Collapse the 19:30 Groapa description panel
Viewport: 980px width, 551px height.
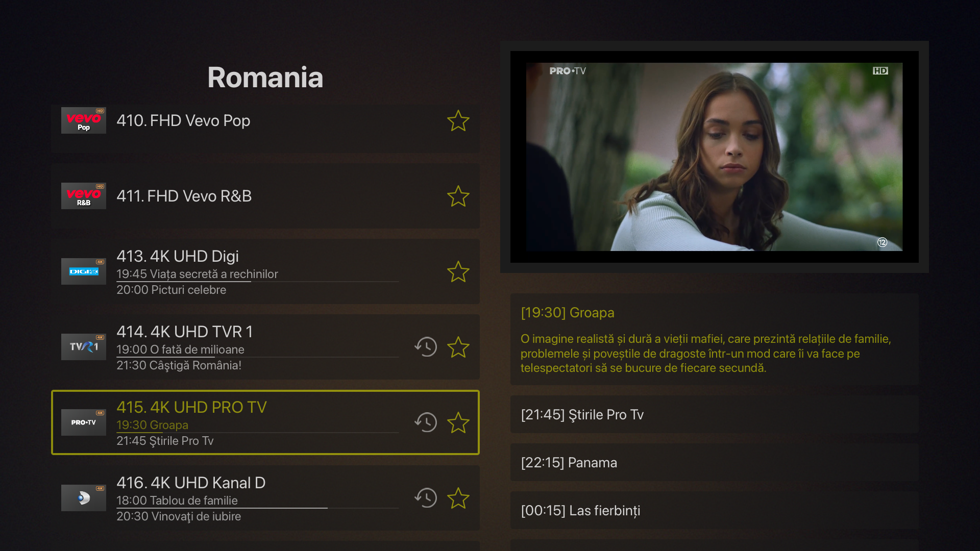pyautogui.click(x=715, y=339)
